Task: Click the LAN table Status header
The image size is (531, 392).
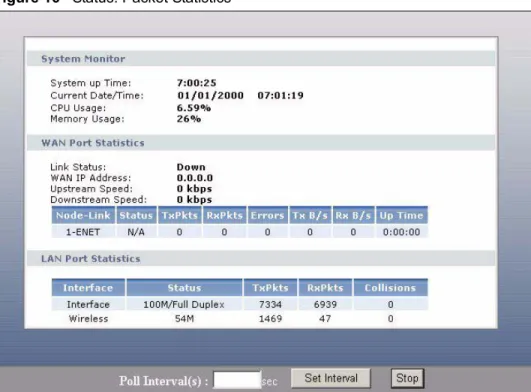Action: [184, 288]
